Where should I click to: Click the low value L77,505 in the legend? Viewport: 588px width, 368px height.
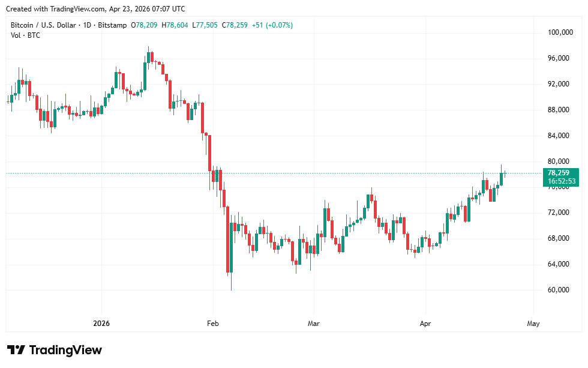(x=206, y=25)
